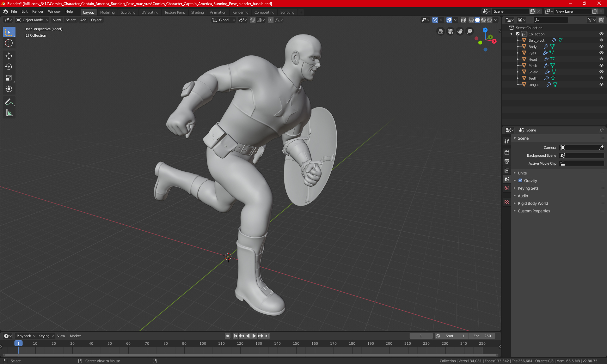Click the pan view hand icon

click(460, 31)
